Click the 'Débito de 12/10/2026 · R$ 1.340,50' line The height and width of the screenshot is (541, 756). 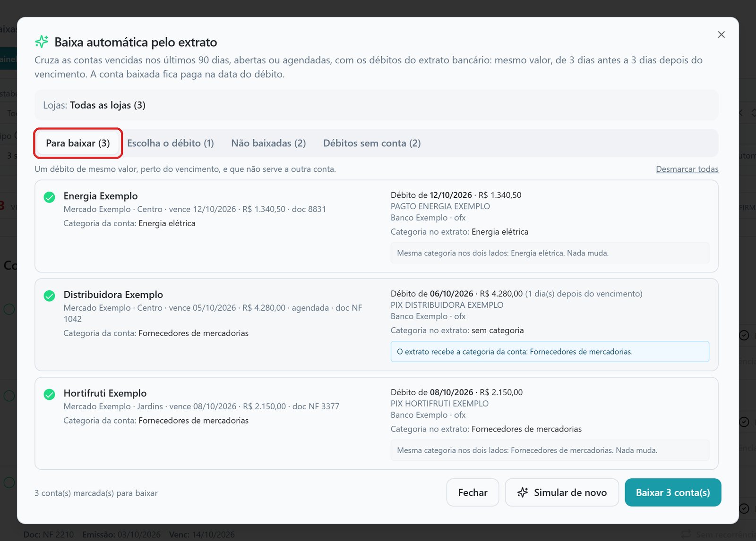(456, 195)
